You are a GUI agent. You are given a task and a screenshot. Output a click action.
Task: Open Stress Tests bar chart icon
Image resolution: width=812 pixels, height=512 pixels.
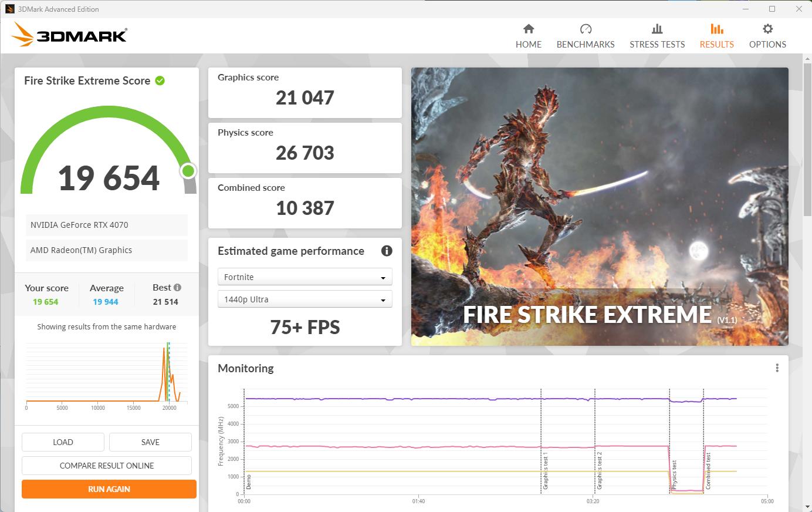tap(657, 29)
